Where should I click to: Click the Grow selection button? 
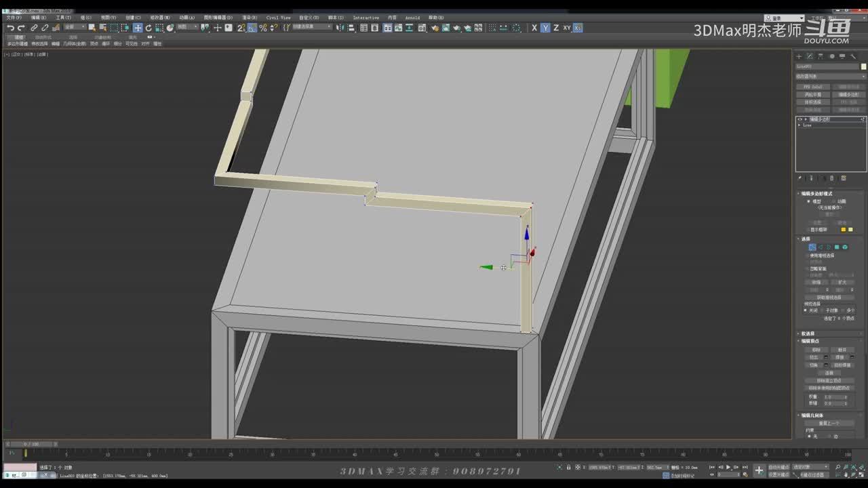point(842,282)
